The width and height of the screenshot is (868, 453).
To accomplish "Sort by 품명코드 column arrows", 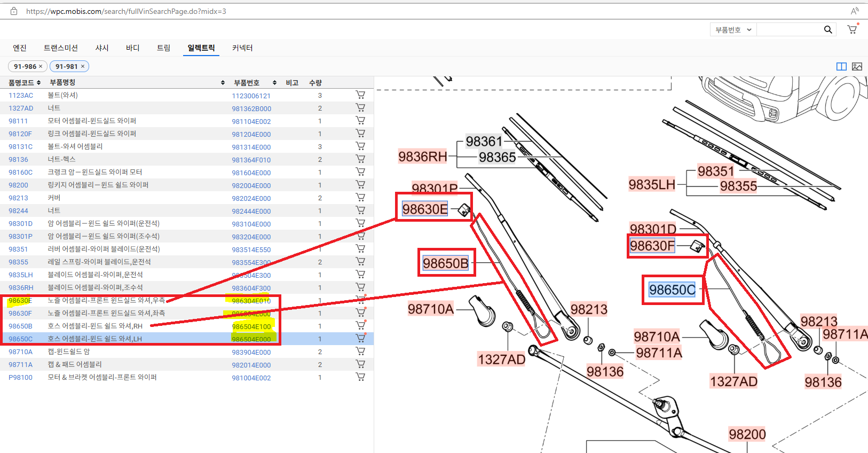I will [x=39, y=83].
